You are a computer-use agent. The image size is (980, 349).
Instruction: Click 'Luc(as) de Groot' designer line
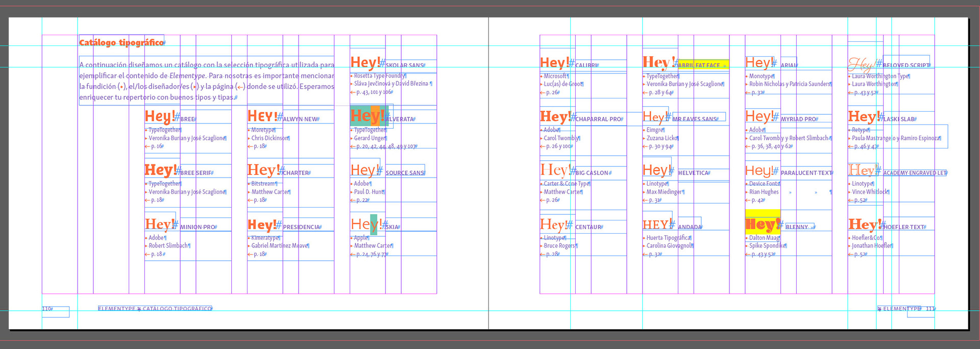click(562, 84)
